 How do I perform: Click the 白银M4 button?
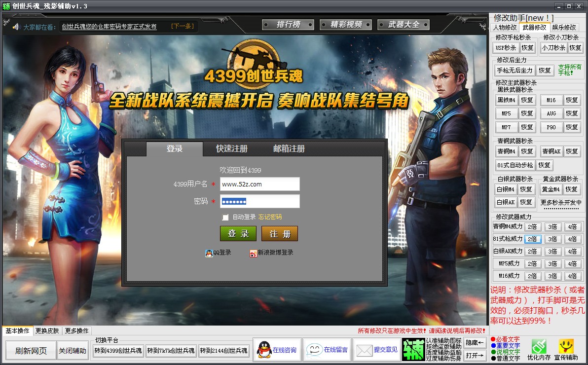pos(506,189)
